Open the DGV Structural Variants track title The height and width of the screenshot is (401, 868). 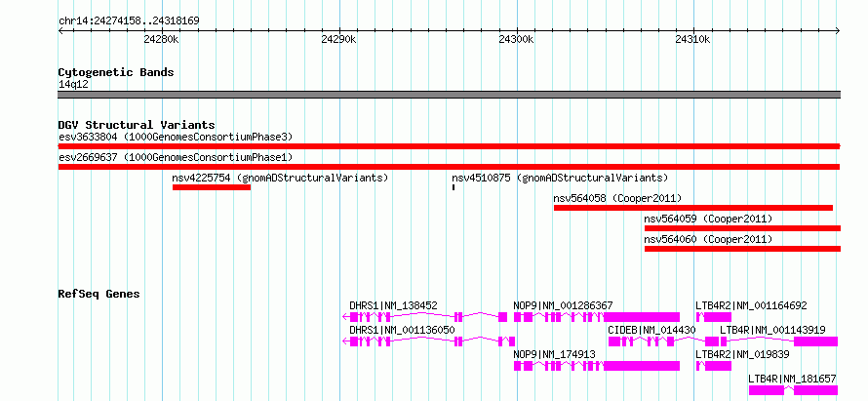[x=137, y=125]
